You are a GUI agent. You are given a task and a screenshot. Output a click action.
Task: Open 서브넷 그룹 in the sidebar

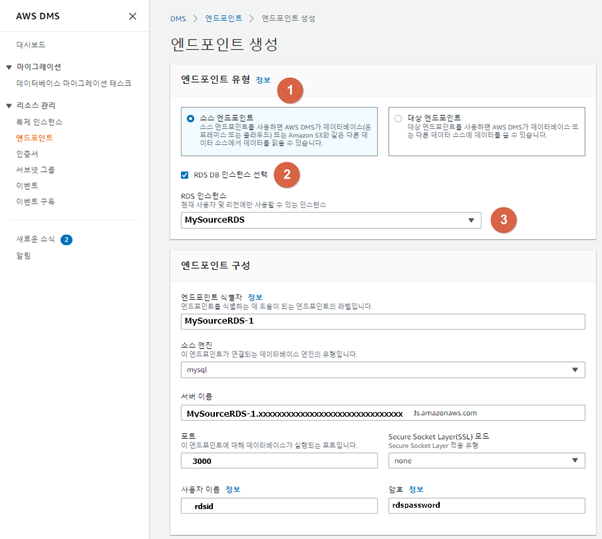coord(35,170)
